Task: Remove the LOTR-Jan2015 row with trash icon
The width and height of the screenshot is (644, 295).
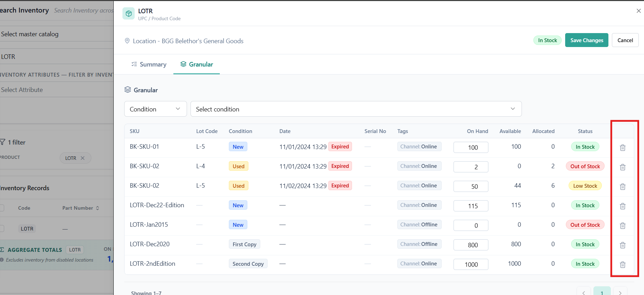Action: (622, 225)
